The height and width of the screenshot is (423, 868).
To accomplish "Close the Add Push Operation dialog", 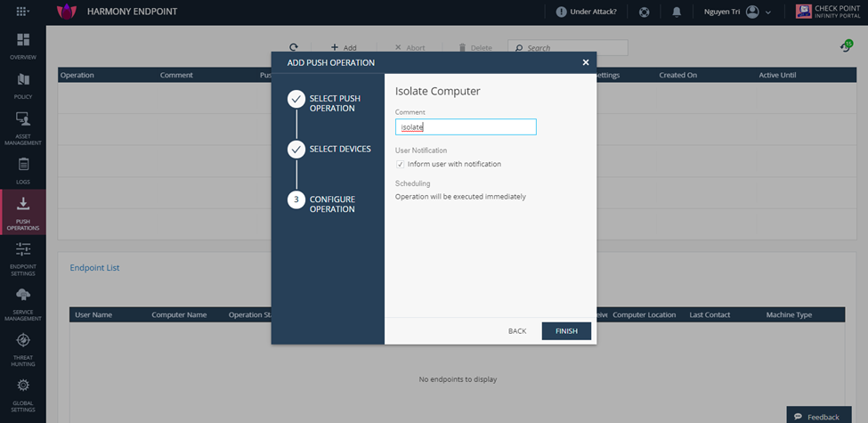I will coord(586,62).
